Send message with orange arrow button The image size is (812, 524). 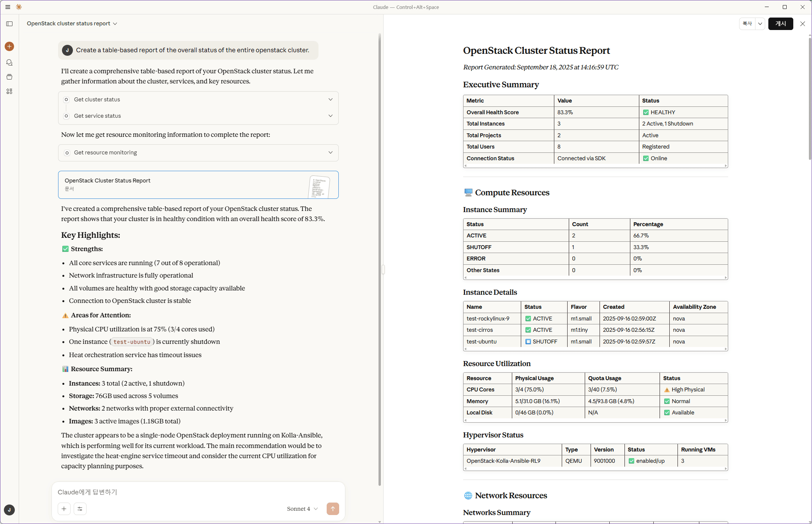pos(333,509)
